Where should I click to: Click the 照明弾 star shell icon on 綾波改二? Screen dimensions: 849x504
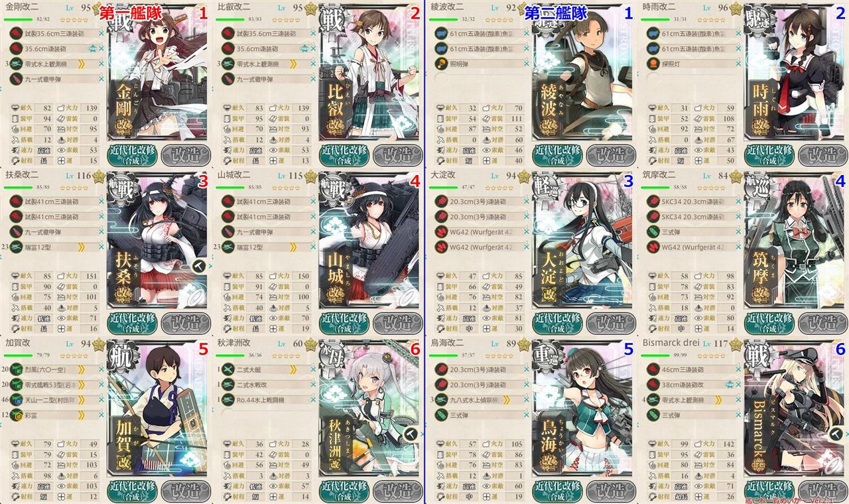tap(442, 64)
